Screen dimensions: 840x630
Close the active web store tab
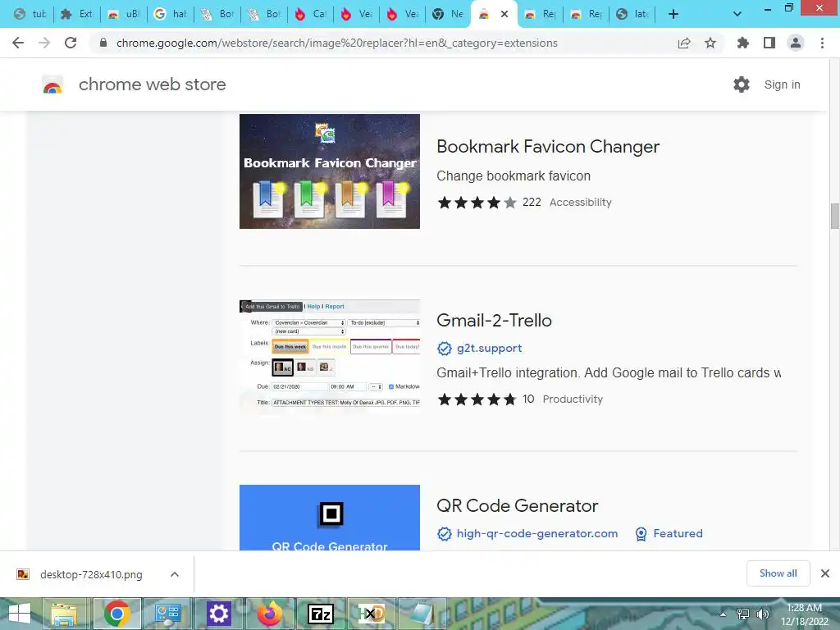(x=504, y=15)
